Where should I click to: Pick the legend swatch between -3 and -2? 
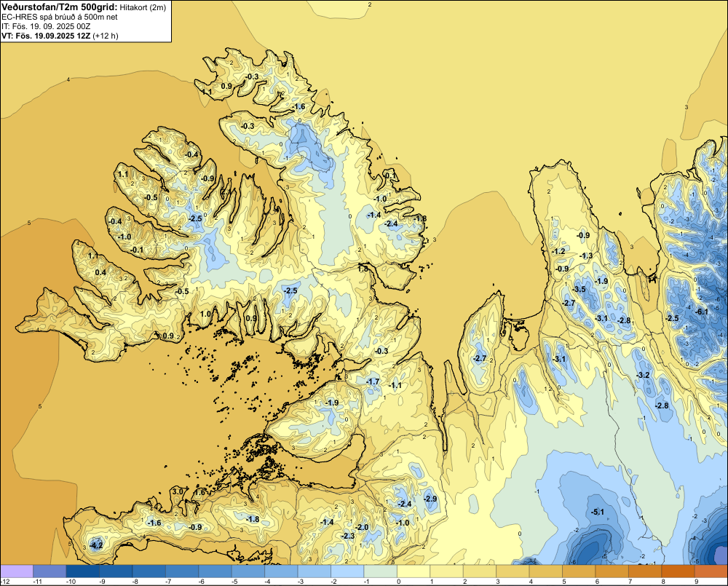point(314,571)
